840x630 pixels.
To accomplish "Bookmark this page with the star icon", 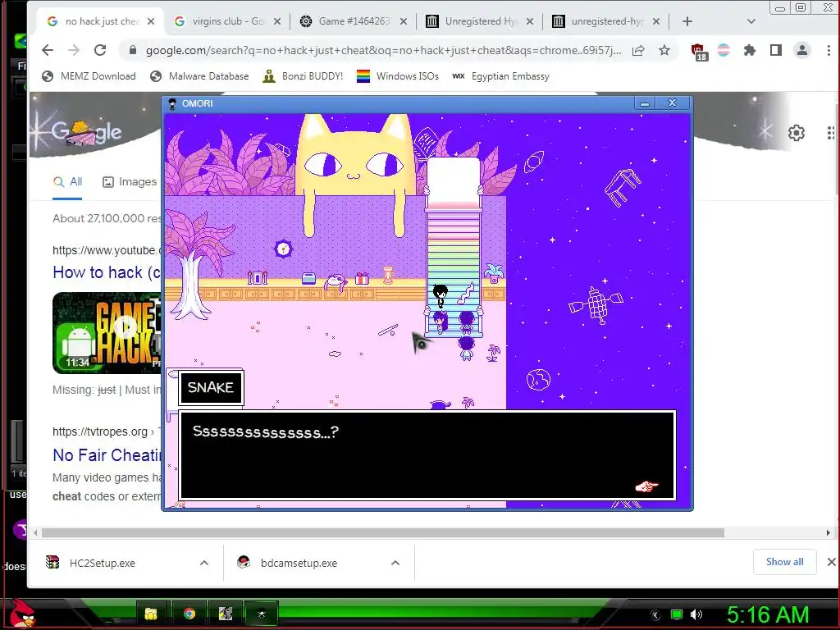I will click(x=664, y=50).
